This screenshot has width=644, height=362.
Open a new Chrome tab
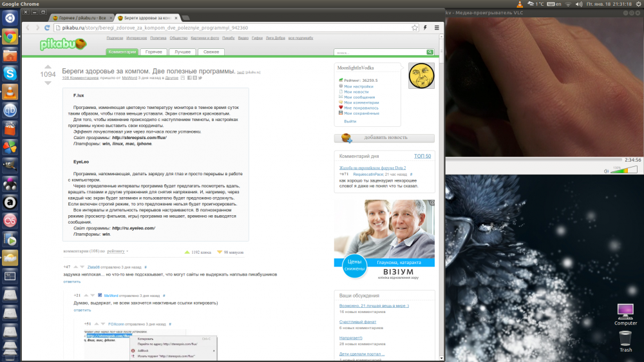185,18
